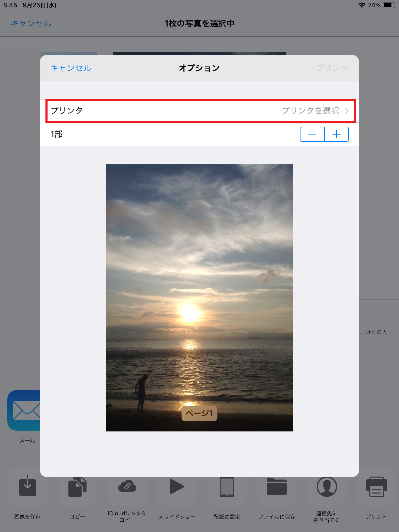Tap the battery indicator in status bar
This screenshot has height=532, width=399.
pyautogui.click(x=389, y=5)
